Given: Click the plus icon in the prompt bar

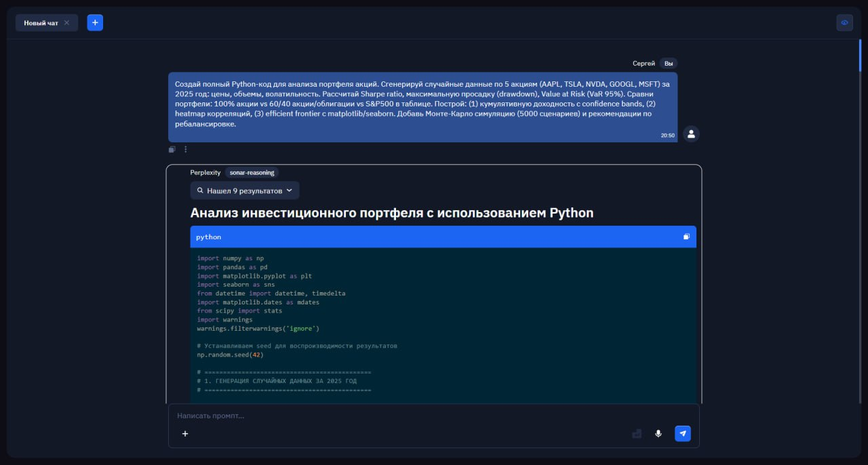Looking at the screenshot, I should click(x=185, y=433).
